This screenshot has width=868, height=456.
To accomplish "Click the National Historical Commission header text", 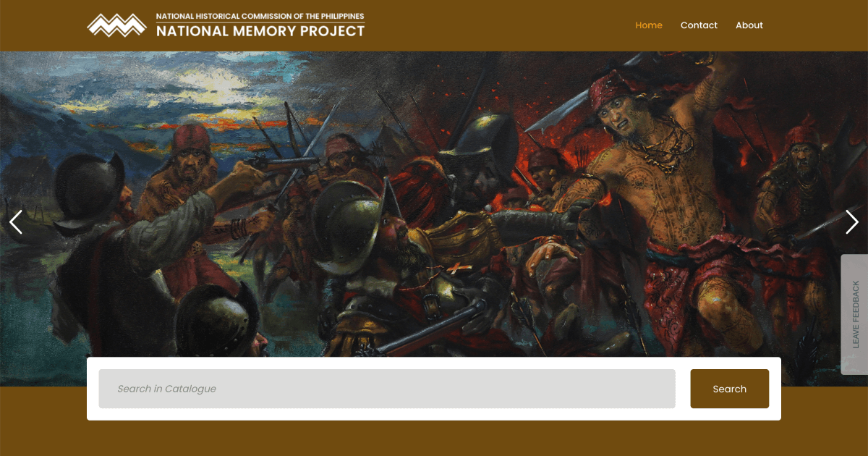I will click(x=260, y=16).
